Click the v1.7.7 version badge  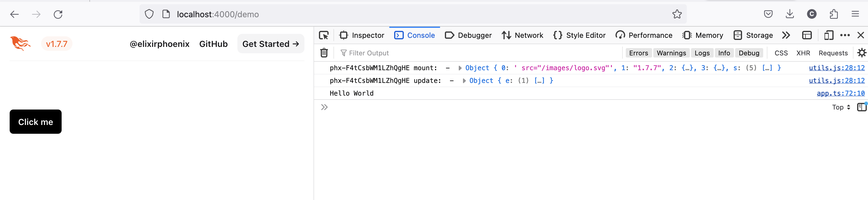pos(56,44)
